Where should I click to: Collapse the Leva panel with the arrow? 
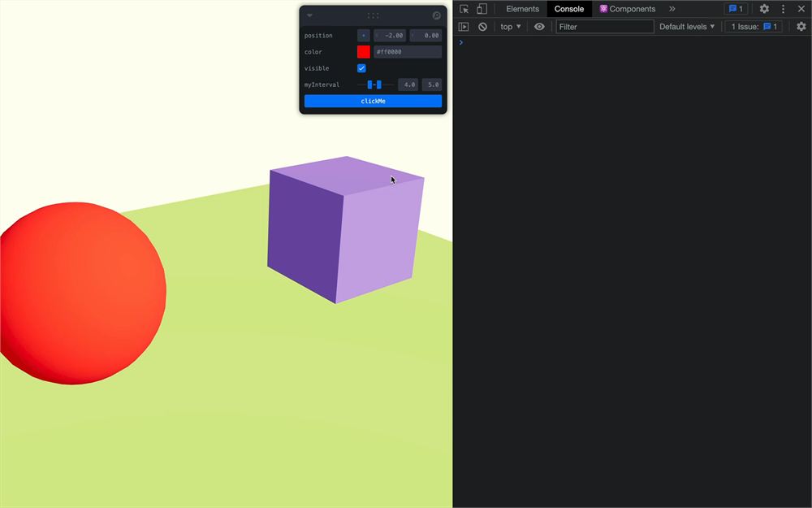309,15
